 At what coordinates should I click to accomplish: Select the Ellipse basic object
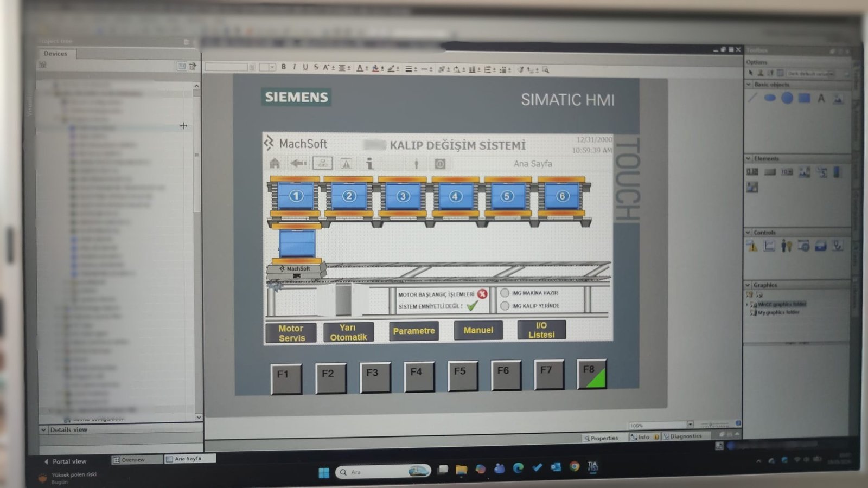[770, 98]
